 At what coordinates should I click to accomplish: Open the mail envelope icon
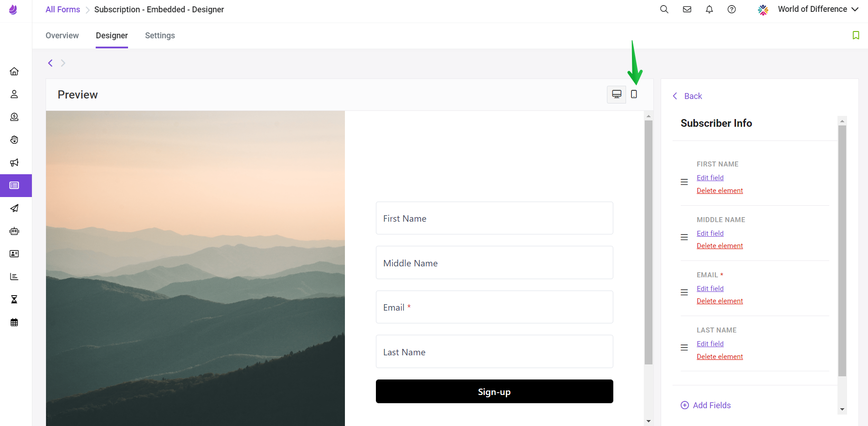tap(687, 9)
